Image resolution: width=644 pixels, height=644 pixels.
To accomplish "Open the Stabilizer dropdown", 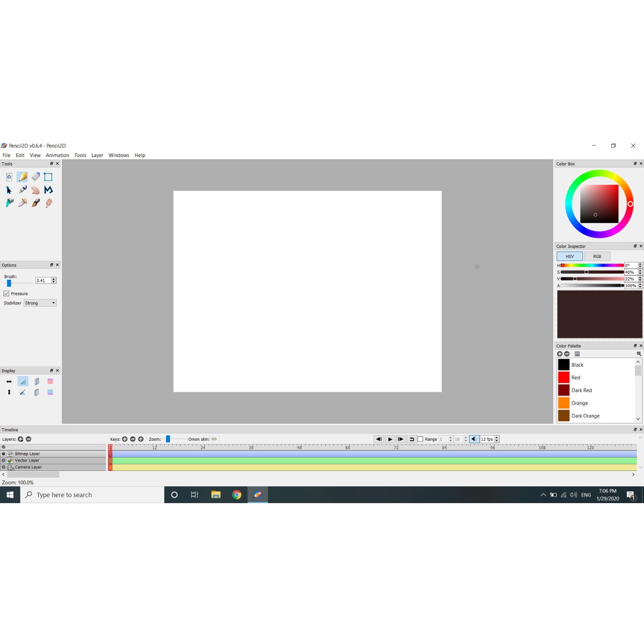I will click(40, 303).
